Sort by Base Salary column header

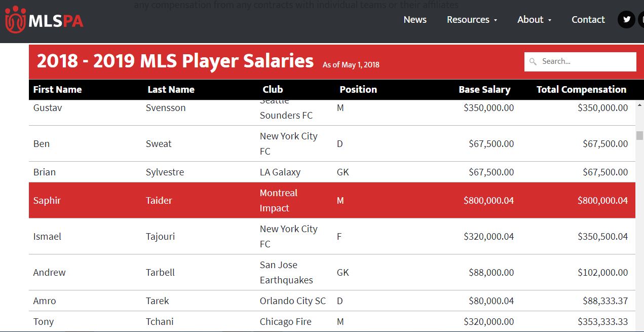point(484,90)
